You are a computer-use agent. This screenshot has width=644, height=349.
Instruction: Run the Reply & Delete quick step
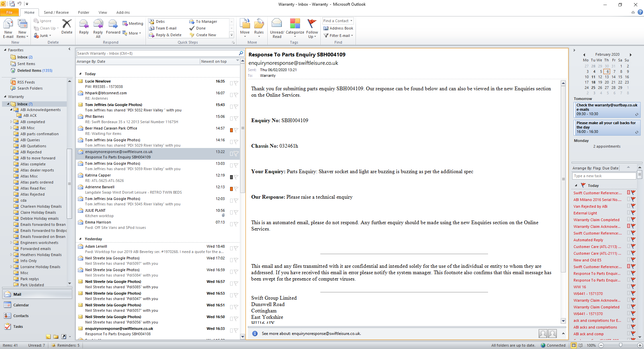pos(165,35)
